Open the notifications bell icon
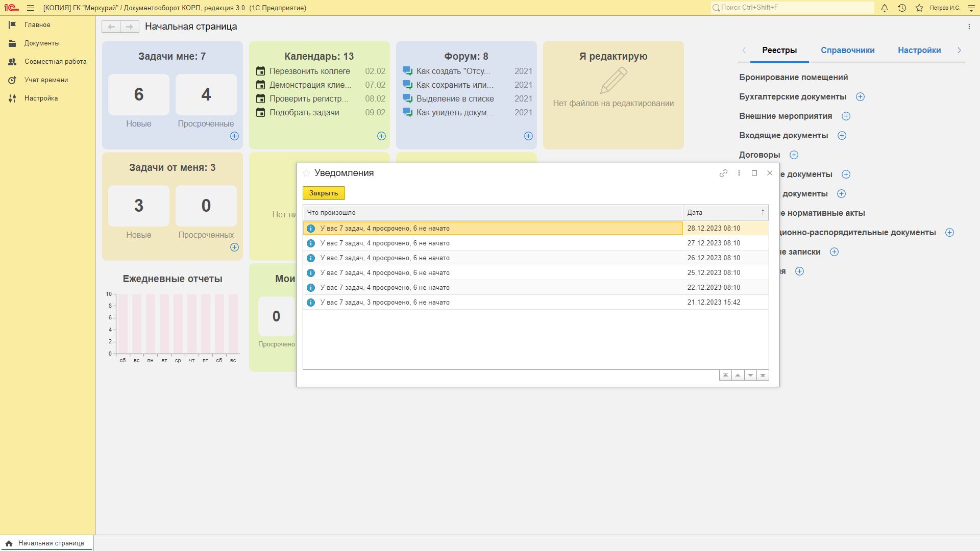 [x=885, y=8]
